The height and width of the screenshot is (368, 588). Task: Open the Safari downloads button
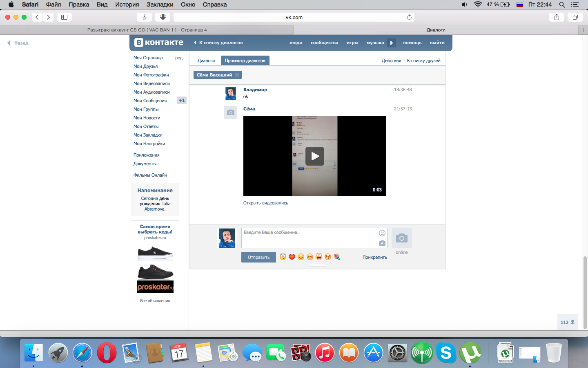tap(163, 17)
